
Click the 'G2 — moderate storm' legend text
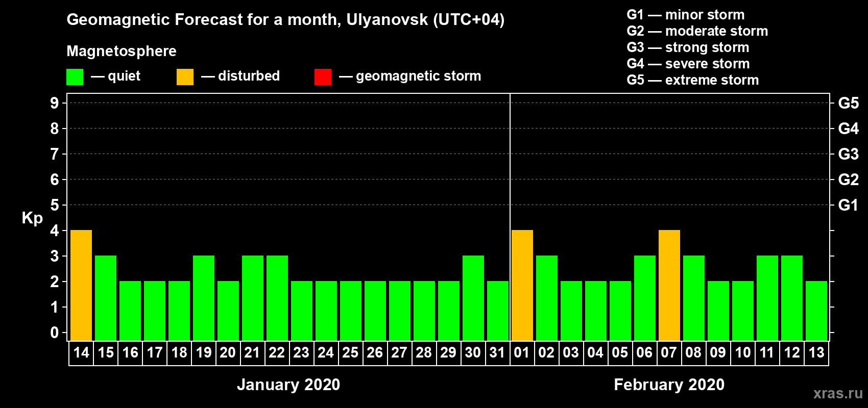[x=697, y=31]
